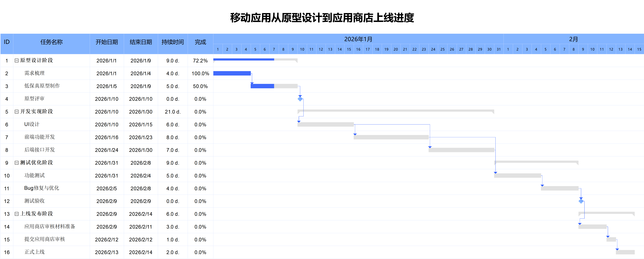Click the 正式上线 task name

[x=34, y=252]
